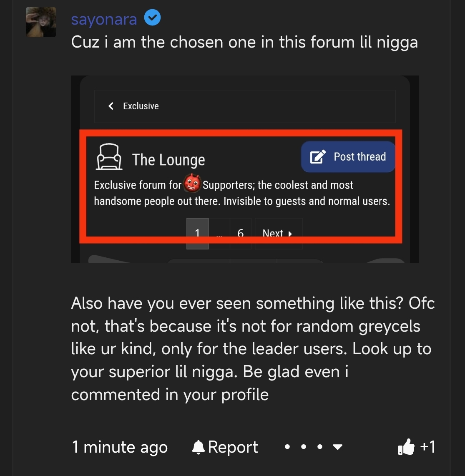465x476 pixels.
Task: Click the Exclusive breadcrumb label
Action: (141, 106)
